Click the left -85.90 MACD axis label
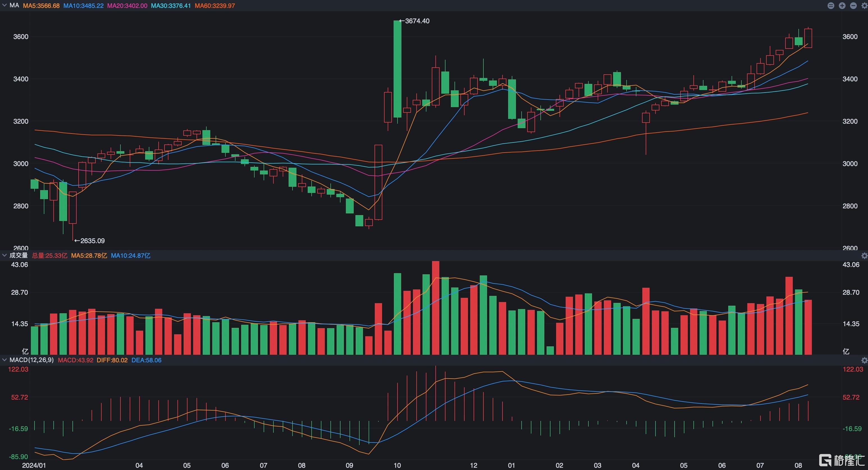 pyautogui.click(x=19, y=457)
